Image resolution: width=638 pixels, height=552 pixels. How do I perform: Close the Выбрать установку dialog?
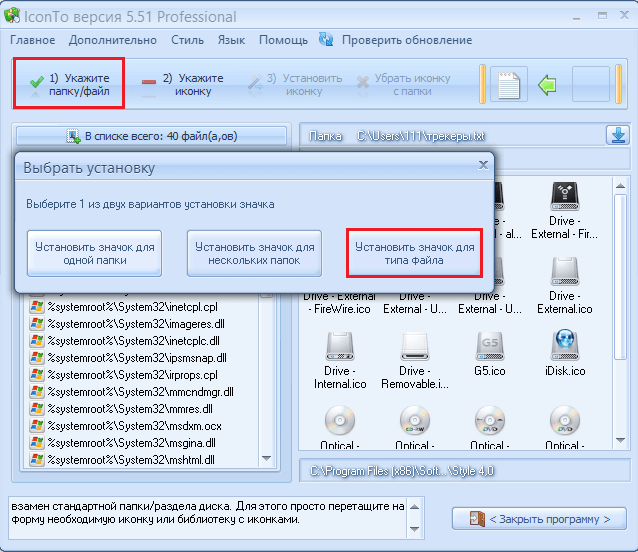pyautogui.click(x=483, y=165)
